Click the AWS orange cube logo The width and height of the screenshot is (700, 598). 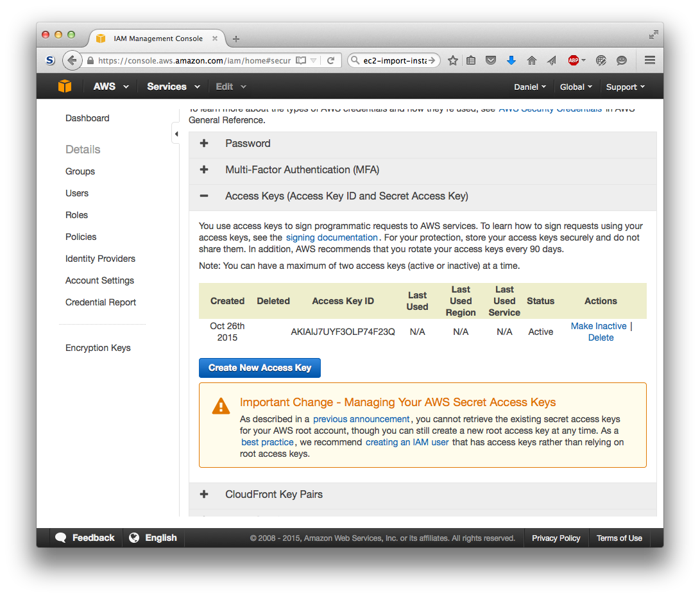coord(65,86)
